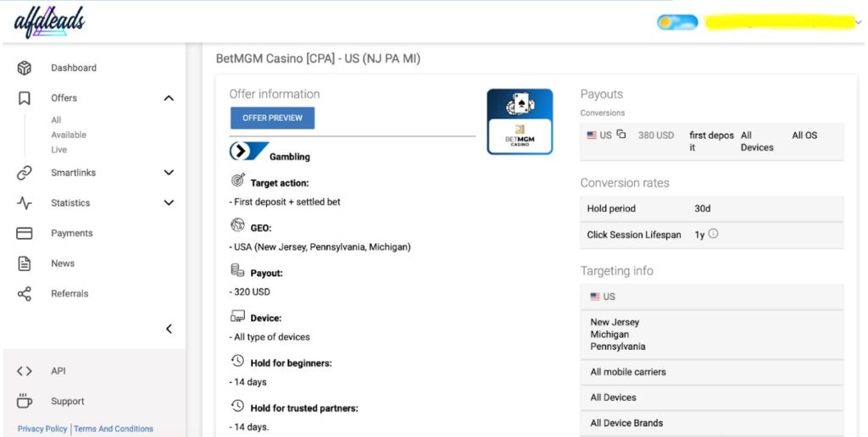This screenshot has height=437, width=868.
Task: Click the 380 USD payout value
Action: tap(656, 136)
